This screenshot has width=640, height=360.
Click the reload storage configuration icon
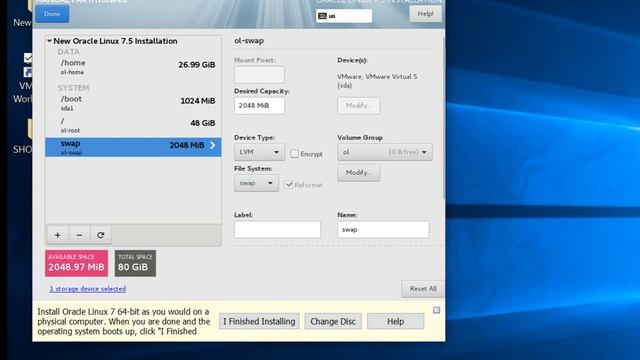tap(100, 235)
